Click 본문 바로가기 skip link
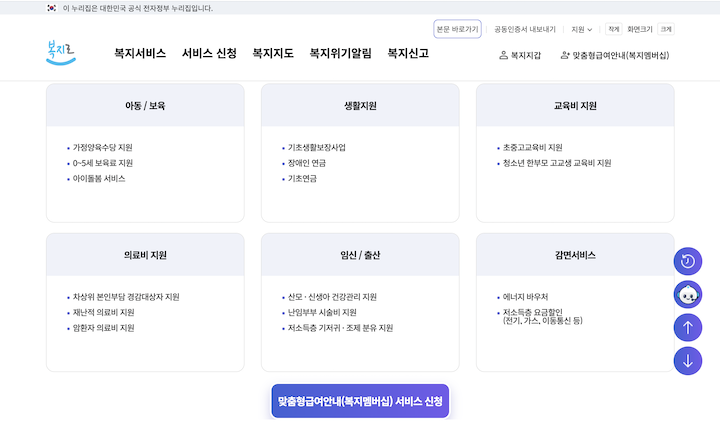This screenshot has width=720, height=426. tap(457, 29)
